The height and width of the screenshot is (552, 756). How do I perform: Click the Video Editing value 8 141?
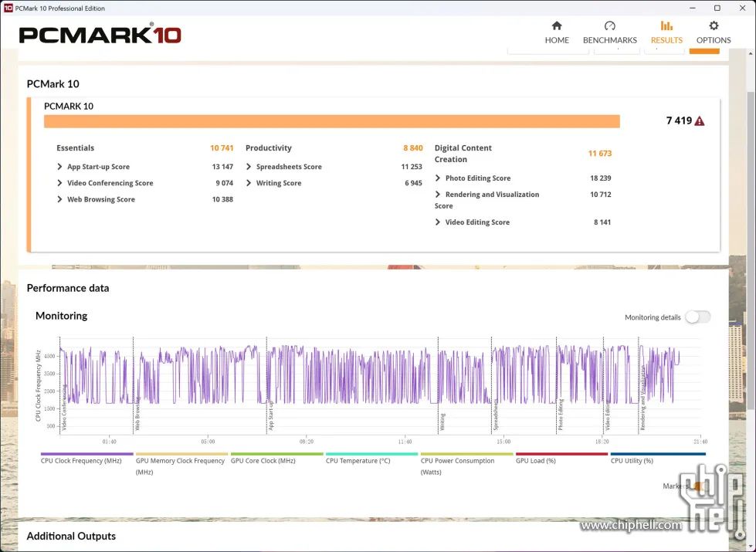602,222
